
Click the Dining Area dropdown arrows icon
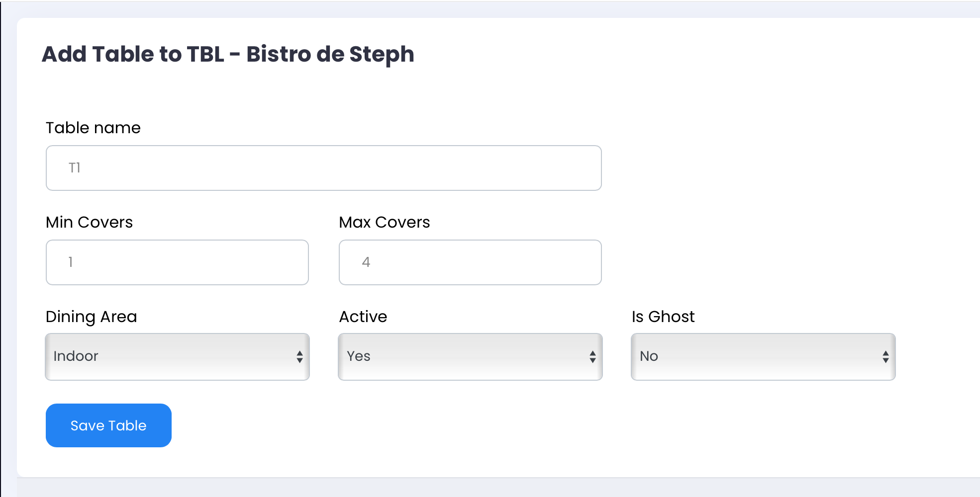(x=299, y=357)
